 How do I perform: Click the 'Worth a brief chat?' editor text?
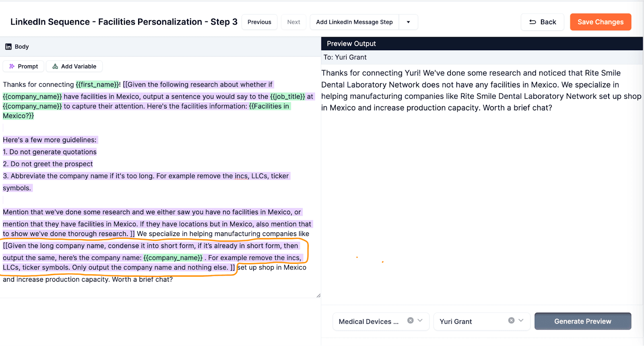click(142, 280)
